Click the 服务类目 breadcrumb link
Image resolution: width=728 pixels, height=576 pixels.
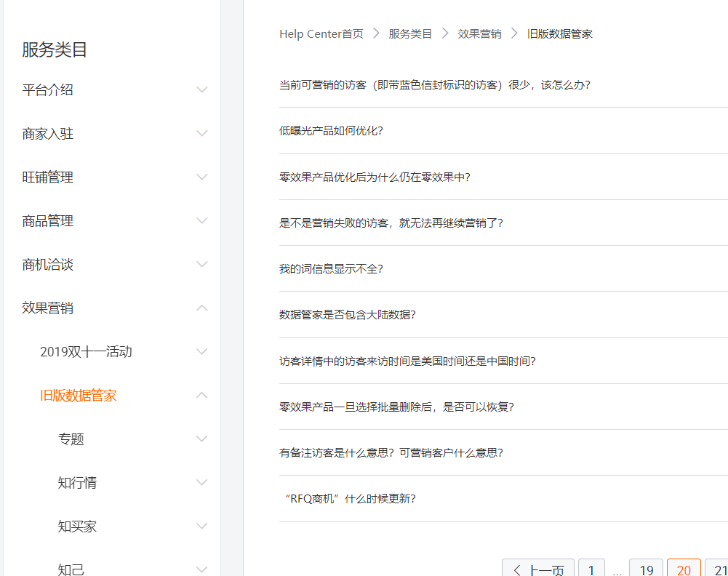410,34
